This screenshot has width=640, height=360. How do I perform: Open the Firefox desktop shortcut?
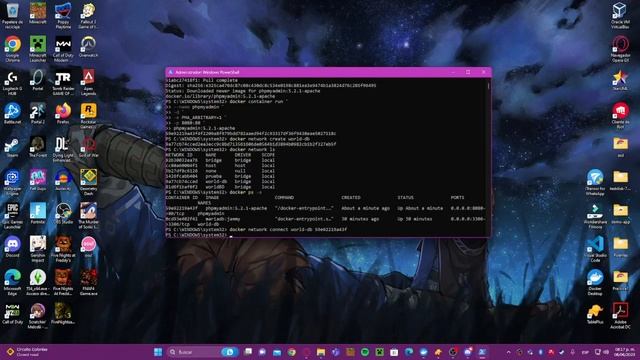pyautogui.click(x=63, y=113)
